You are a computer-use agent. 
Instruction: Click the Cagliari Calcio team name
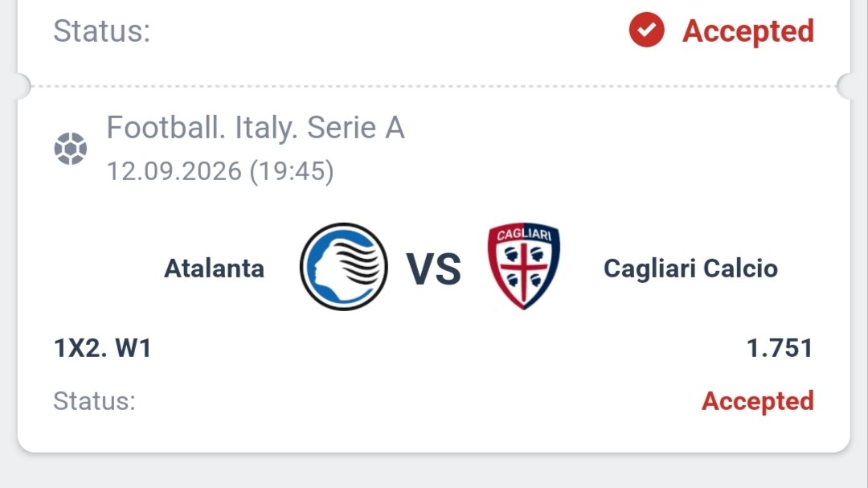pyautogui.click(x=690, y=269)
